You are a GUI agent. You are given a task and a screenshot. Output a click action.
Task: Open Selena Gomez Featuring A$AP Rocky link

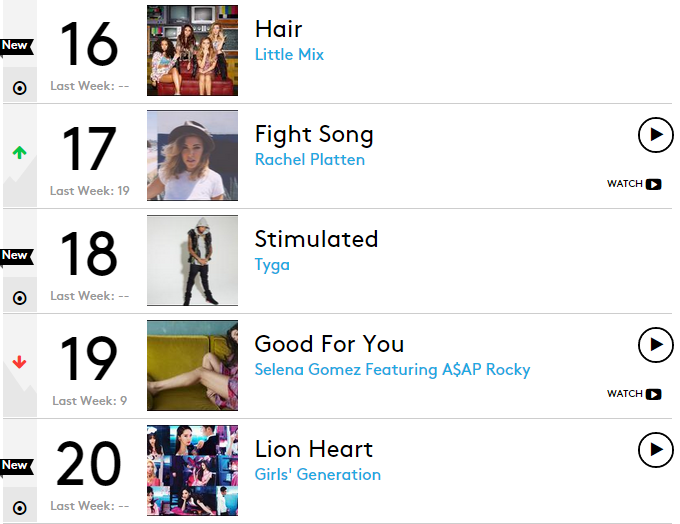point(392,369)
